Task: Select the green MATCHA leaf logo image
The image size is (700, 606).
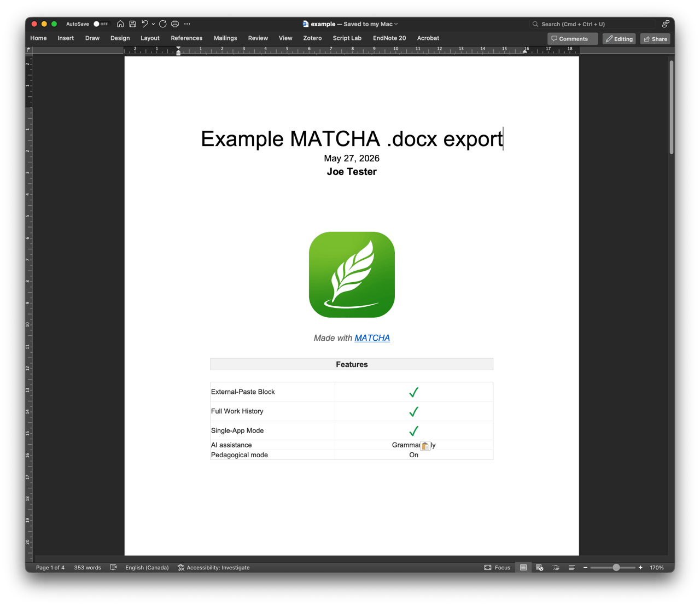Action: (352, 275)
